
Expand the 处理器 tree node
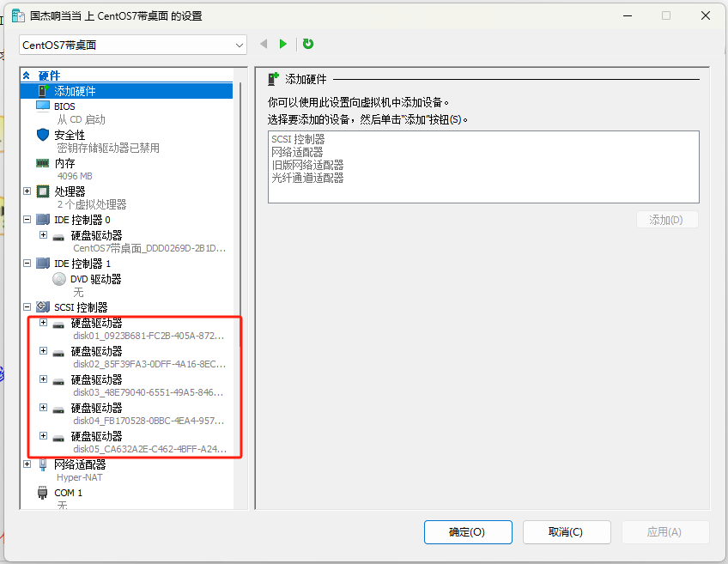click(x=27, y=191)
